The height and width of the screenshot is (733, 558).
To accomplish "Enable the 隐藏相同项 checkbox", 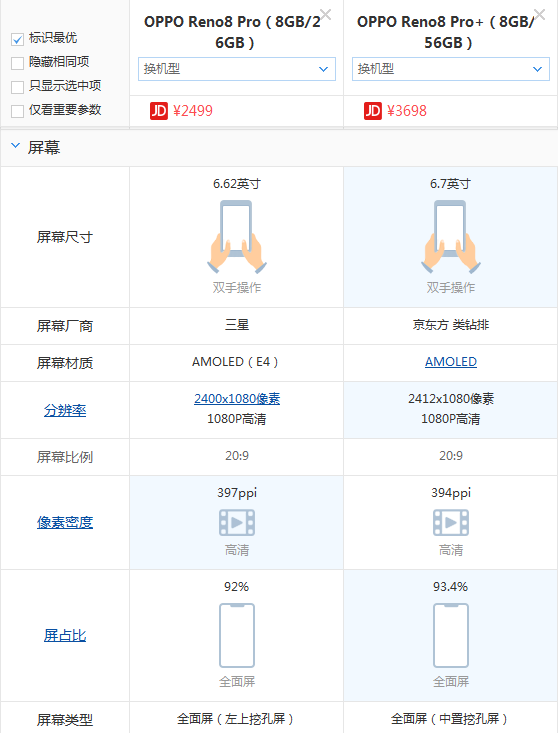I will 17,63.
